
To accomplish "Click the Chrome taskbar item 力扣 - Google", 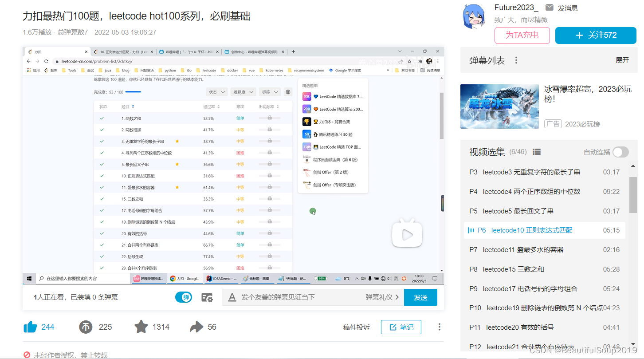I will click(x=185, y=279).
